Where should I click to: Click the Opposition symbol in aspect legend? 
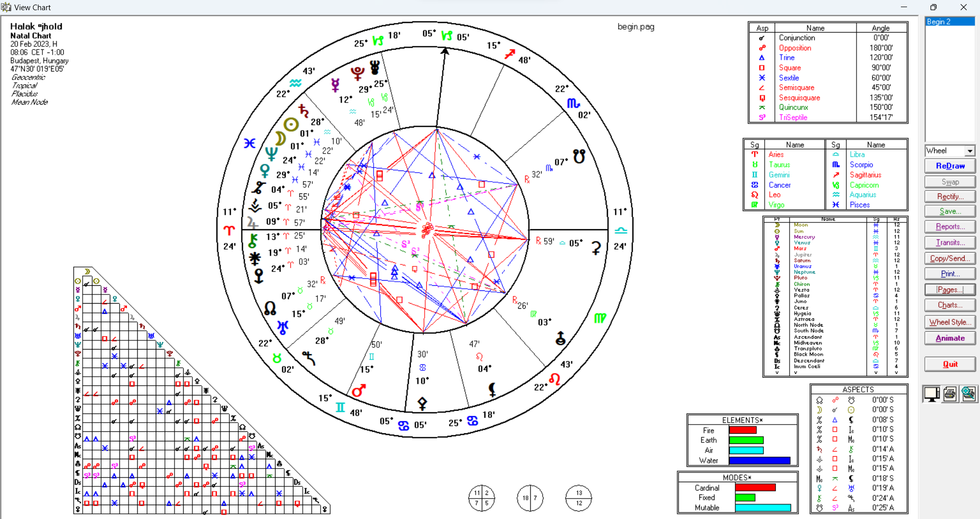point(762,48)
